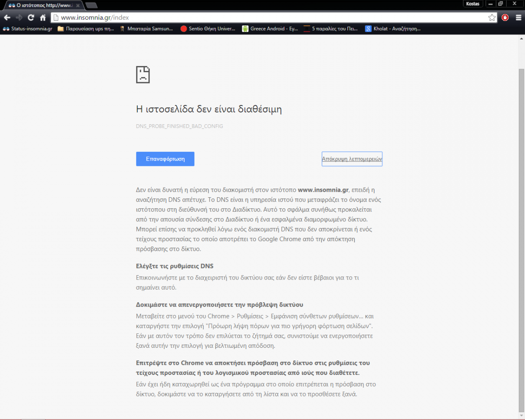Click the heading Η ιστοσελίδα δεν είναι διαθέσιμη
The width and height of the screenshot is (525, 420).
[209, 109]
